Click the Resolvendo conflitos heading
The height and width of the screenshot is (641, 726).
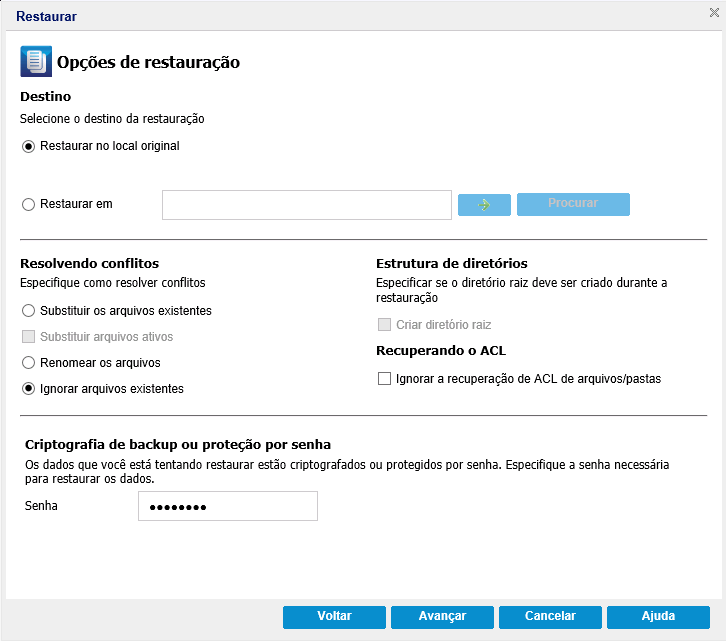(x=89, y=264)
